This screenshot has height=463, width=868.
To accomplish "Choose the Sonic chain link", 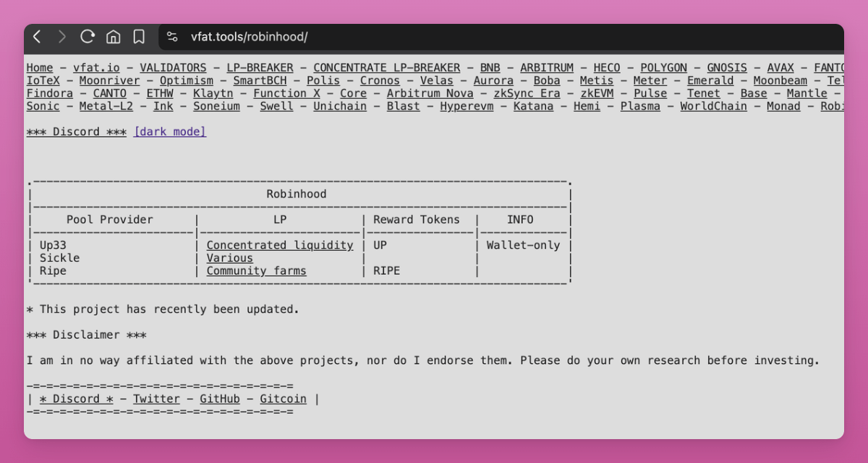I will tap(43, 106).
